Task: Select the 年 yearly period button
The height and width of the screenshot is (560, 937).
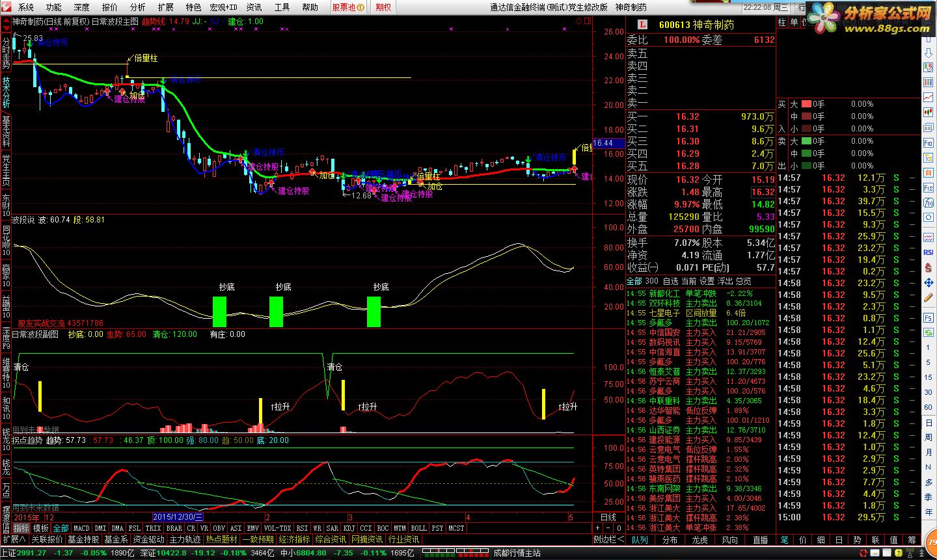Action: [x=929, y=513]
